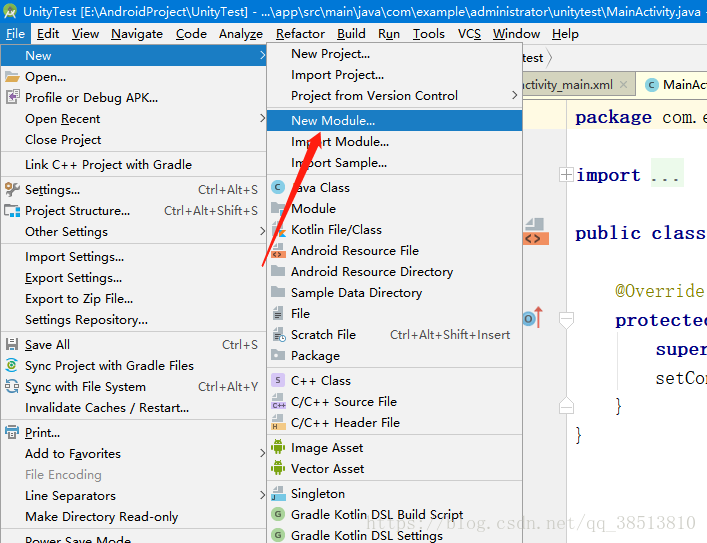Viewport: 707px width, 543px height.
Task: Open the Window menu
Action: point(516,34)
